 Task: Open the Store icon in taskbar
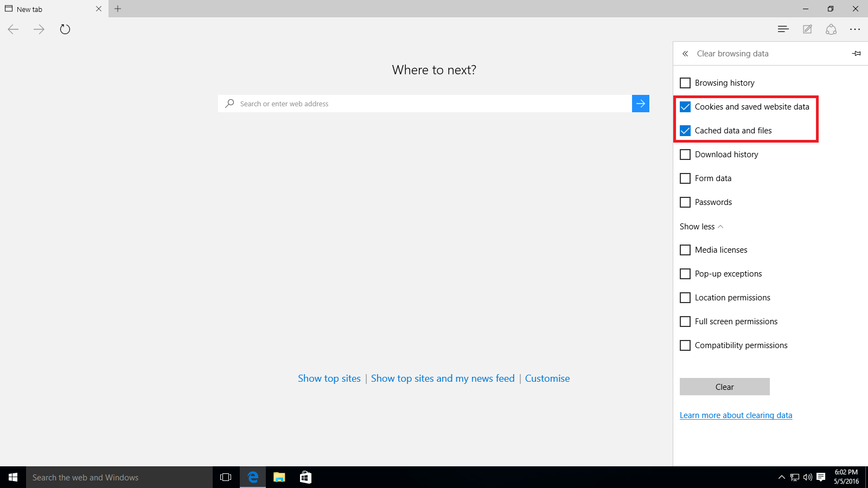coord(305,477)
